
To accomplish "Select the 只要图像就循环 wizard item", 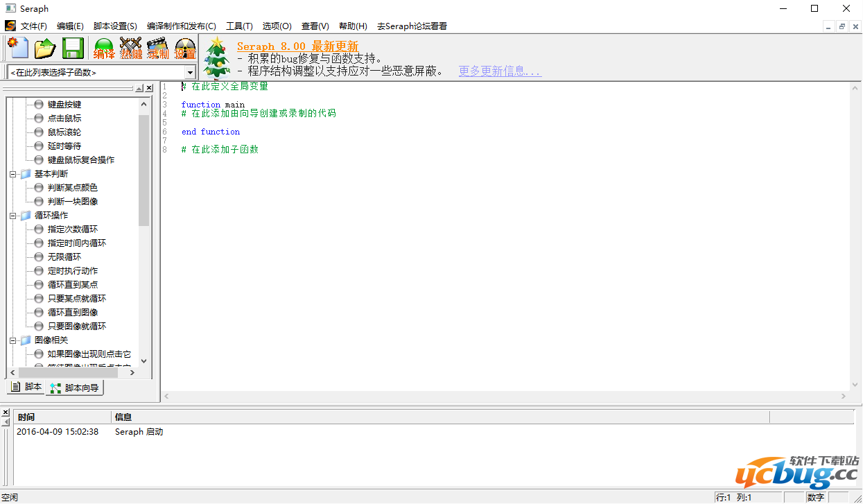I will click(77, 326).
